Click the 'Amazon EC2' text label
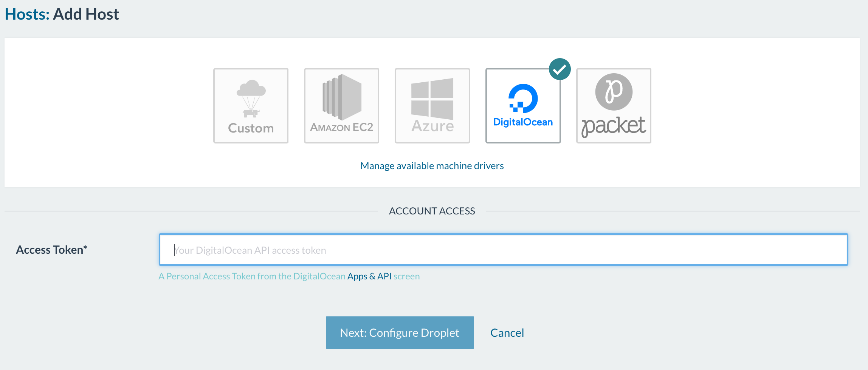Viewport: 868px width, 370px height. [342, 127]
